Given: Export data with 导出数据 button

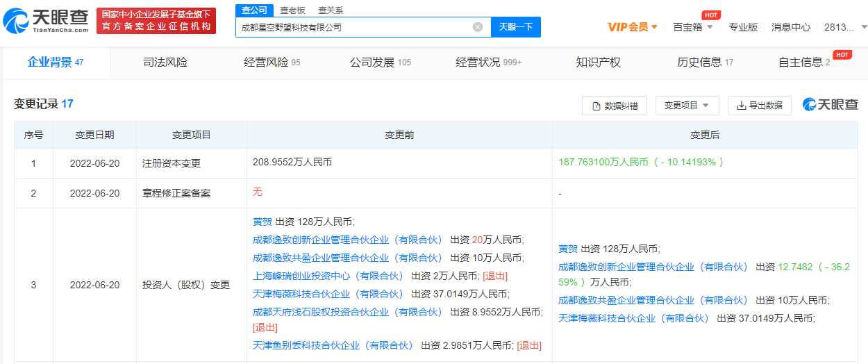Looking at the screenshot, I should coord(759,106).
